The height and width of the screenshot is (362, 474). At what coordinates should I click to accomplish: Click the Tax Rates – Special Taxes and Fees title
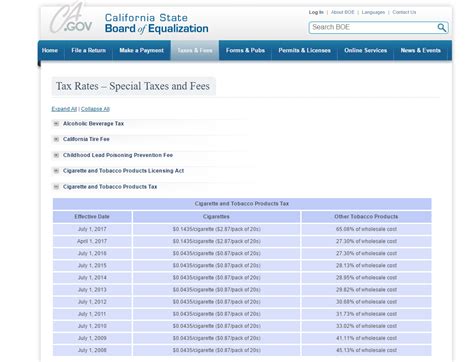(x=133, y=86)
